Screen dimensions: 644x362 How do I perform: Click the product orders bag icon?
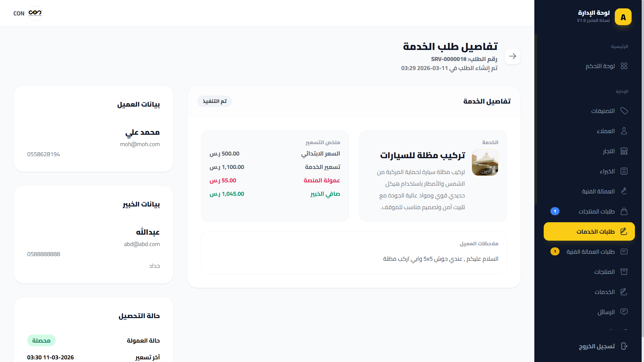624,212
